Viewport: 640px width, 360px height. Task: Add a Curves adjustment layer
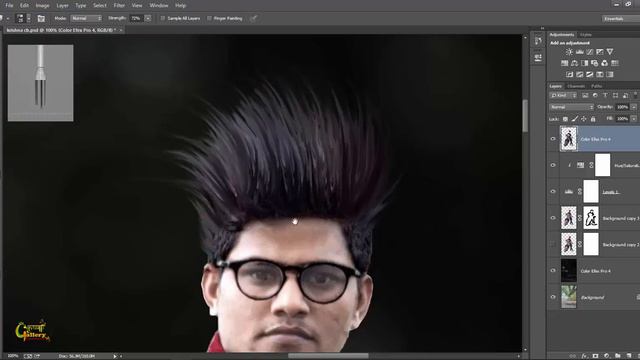(590, 52)
